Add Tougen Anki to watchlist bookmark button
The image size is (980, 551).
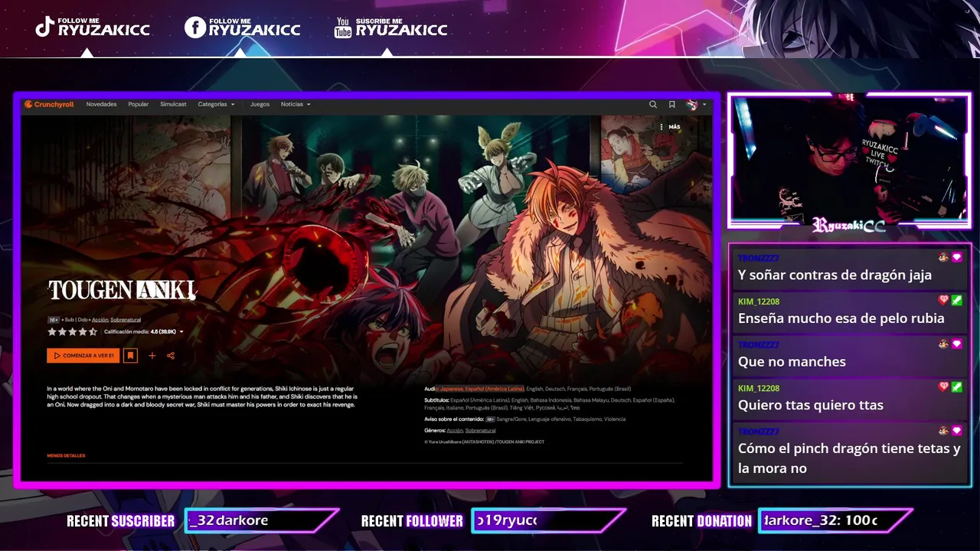pyautogui.click(x=130, y=355)
